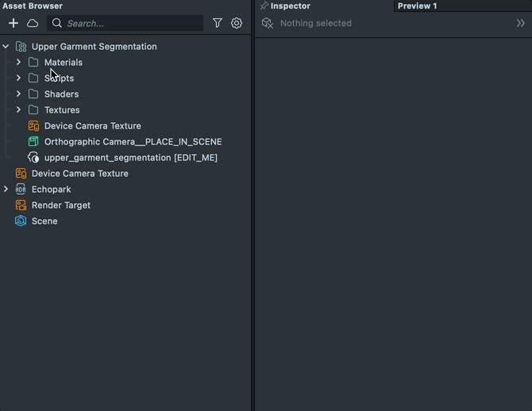Click in the Asset Browser search field
Viewport: 532px width, 411px height.
tap(131, 24)
